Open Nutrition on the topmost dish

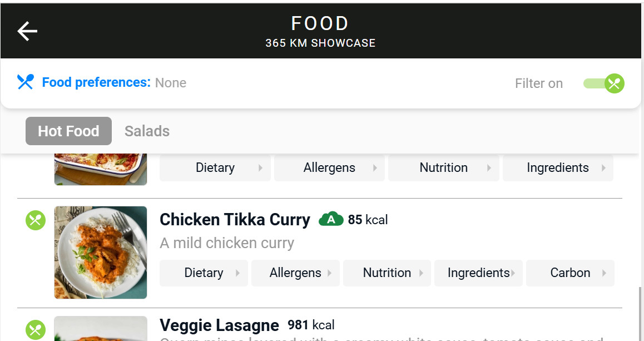[x=443, y=167]
